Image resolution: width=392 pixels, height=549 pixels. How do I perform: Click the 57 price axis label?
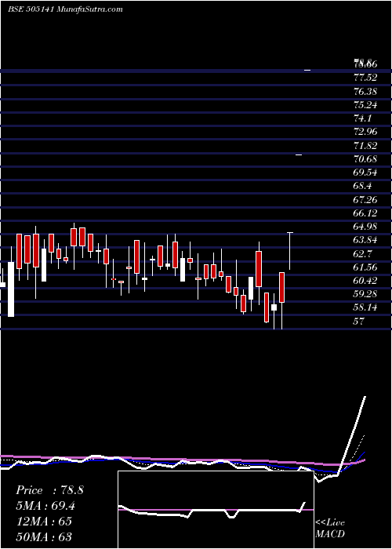pos(359,321)
